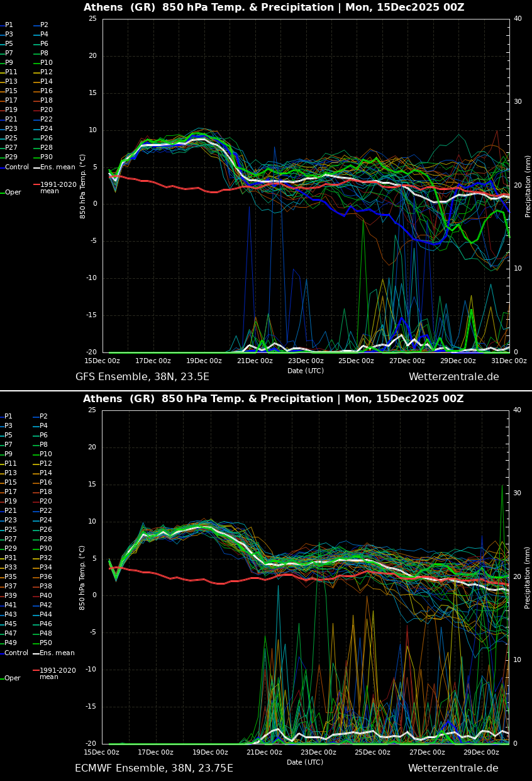The height and width of the screenshot is (781, 532).
Task: Select P30 legend entry in the GFS chart
Action: [46, 157]
